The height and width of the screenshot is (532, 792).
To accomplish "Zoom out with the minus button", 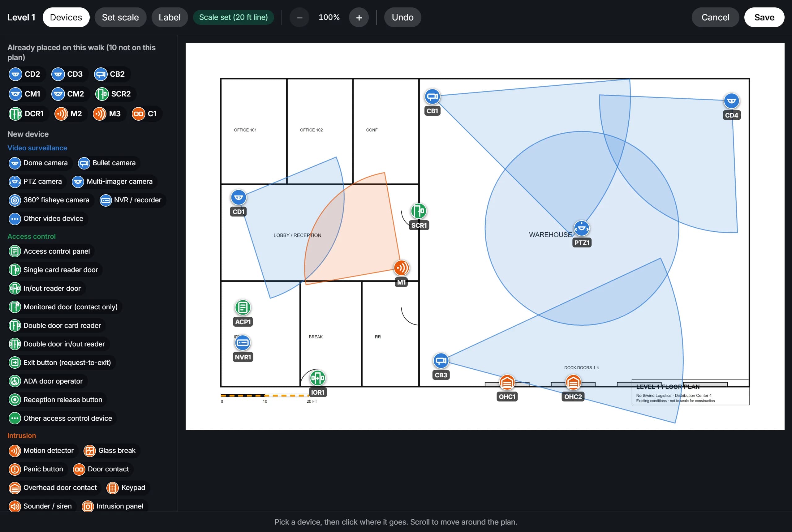I will point(299,17).
